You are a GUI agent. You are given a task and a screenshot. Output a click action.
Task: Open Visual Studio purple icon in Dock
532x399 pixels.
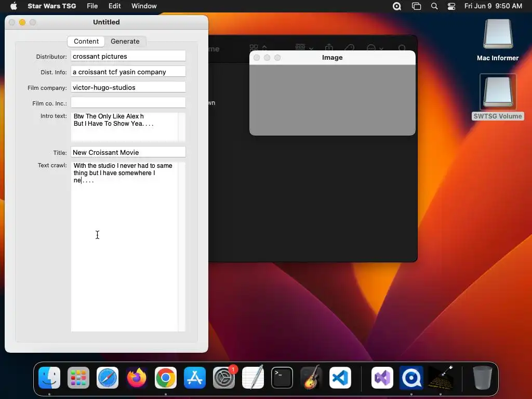(382, 378)
